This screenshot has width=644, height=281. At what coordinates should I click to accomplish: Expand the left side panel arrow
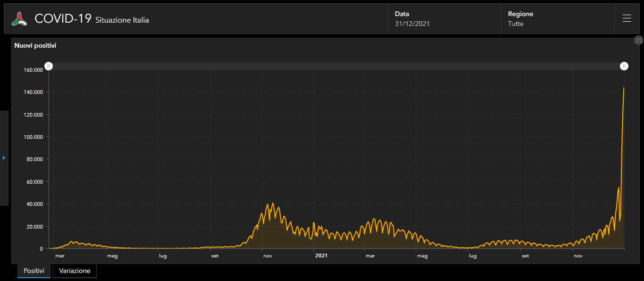click(4, 158)
